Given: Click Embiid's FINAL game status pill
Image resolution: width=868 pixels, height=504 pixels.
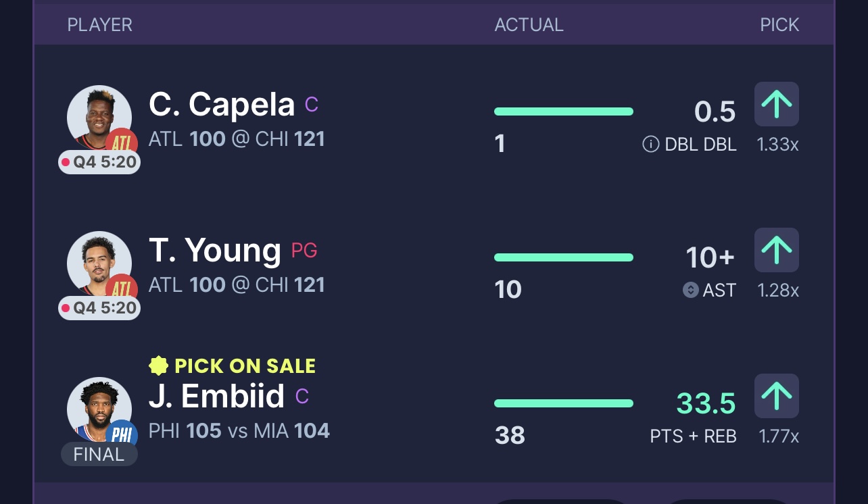Looking at the screenshot, I should click(x=99, y=454).
